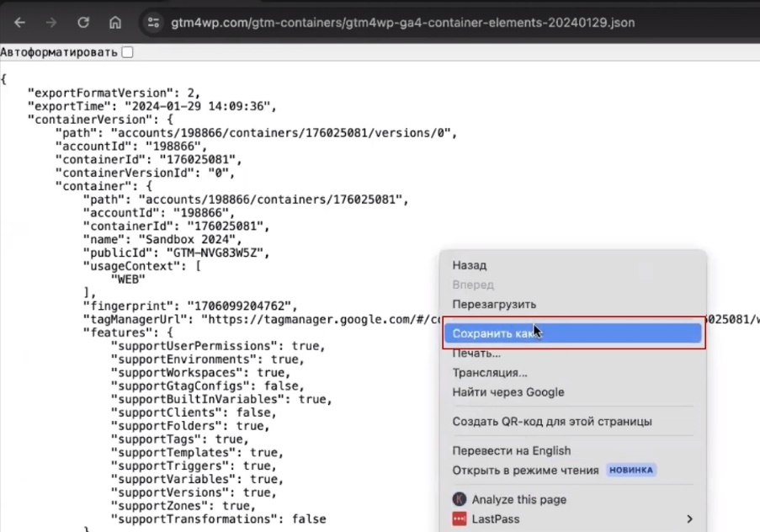This screenshot has width=760, height=532.
Task: Reload the page with the toolbar icon
Action: click(83, 23)
